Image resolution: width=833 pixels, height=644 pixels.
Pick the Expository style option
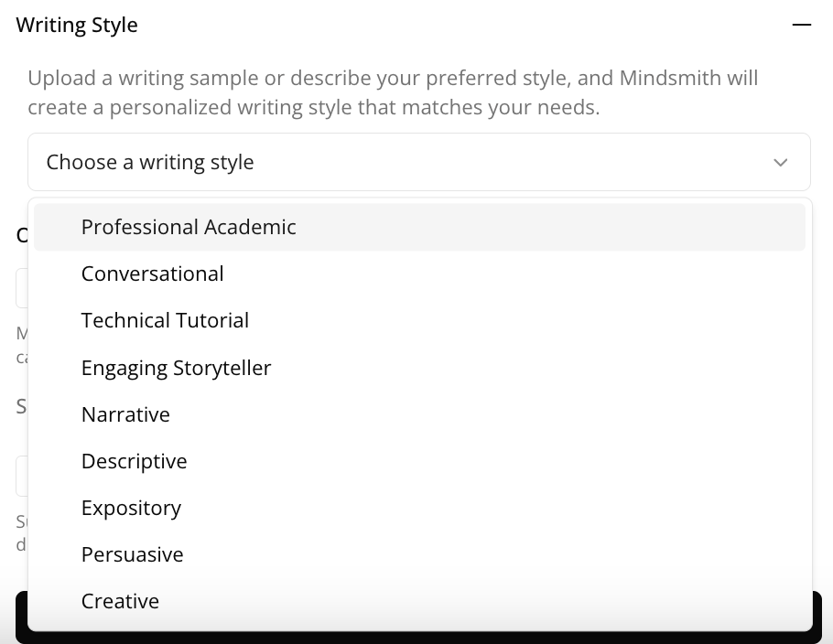tap(131, 508)
